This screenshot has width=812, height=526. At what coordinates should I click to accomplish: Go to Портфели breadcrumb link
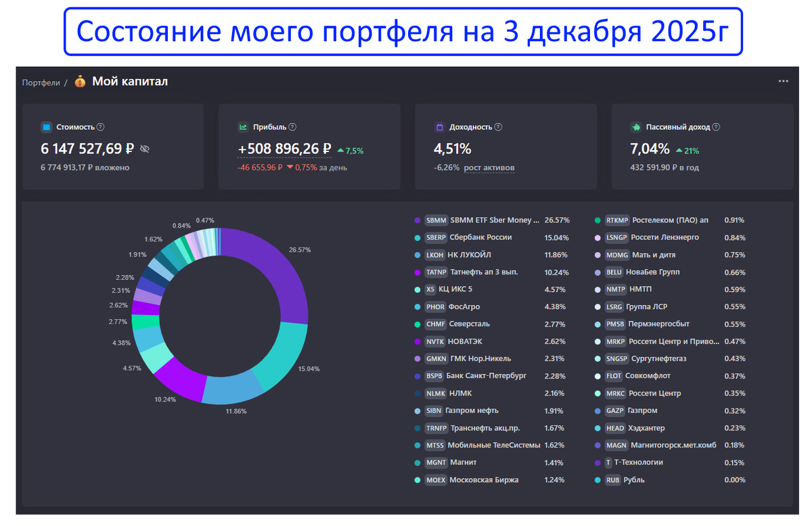(x=41, y=82)
